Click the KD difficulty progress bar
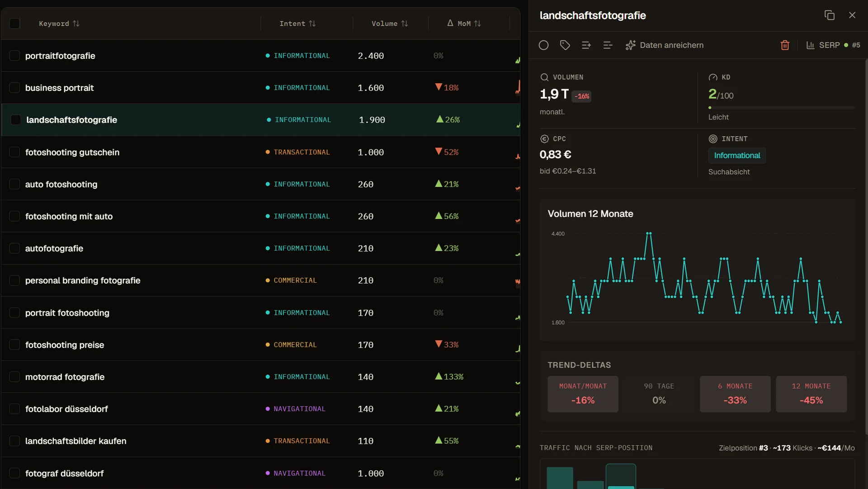The height and width of the screenshot is (489, 868). click(781, 108)
